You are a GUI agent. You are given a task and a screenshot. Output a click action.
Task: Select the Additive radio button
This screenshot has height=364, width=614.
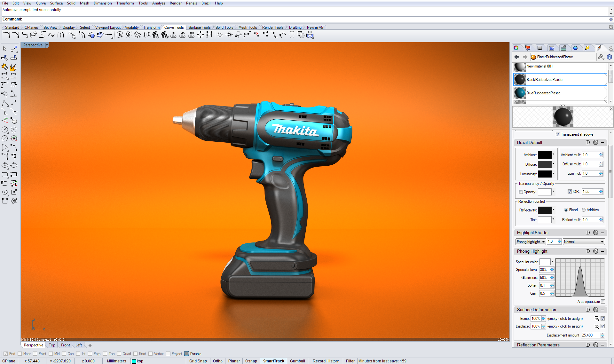pyautogui.click(x=584, y=210)
